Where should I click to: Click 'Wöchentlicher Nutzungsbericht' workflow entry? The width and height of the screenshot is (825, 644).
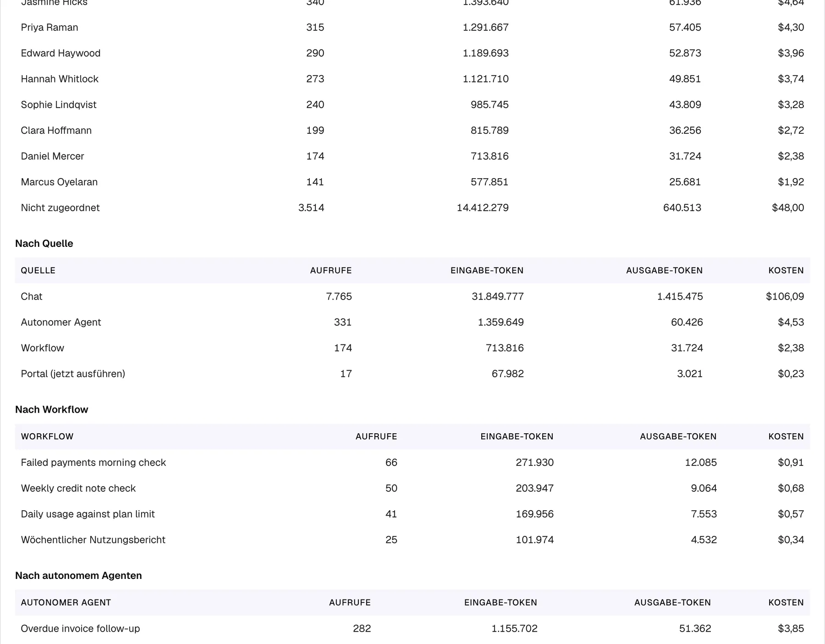point(93,540)
